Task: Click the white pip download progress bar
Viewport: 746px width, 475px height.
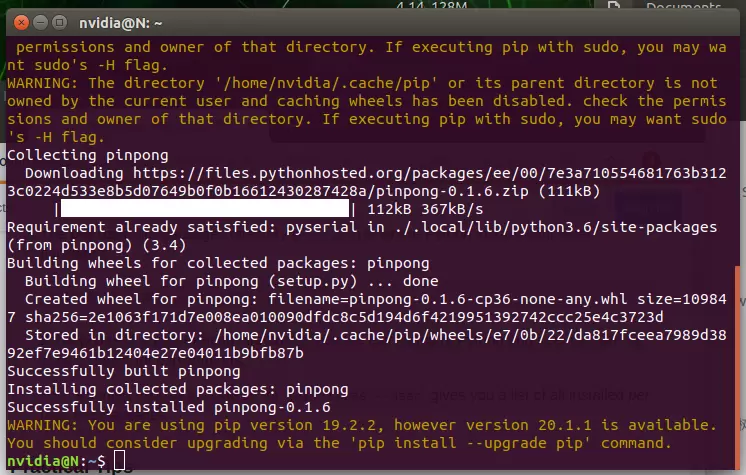Action: point(203,209)
